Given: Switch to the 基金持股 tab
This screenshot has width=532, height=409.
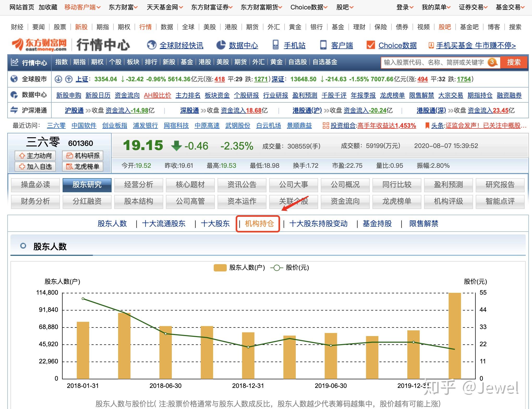Looking at the screenshot, I should [x=377, y=224].
